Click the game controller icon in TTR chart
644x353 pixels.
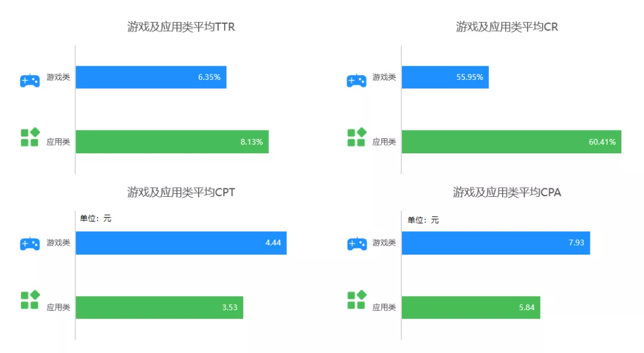30,80
